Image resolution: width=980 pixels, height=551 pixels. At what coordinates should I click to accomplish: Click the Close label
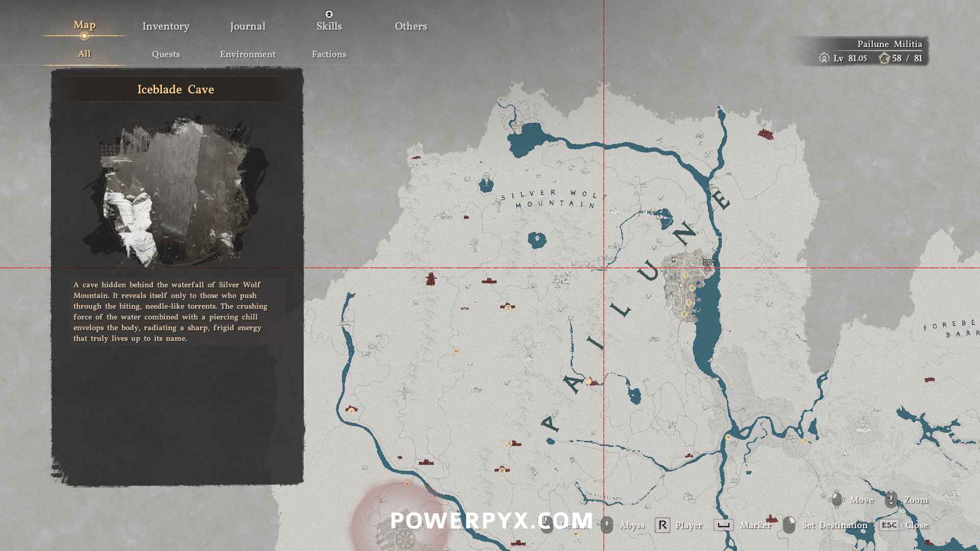pyautogui.click(x=916, y=525)
